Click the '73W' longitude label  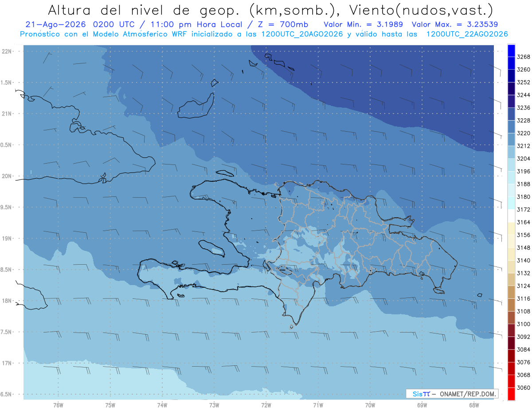click(x=214, y=404)
